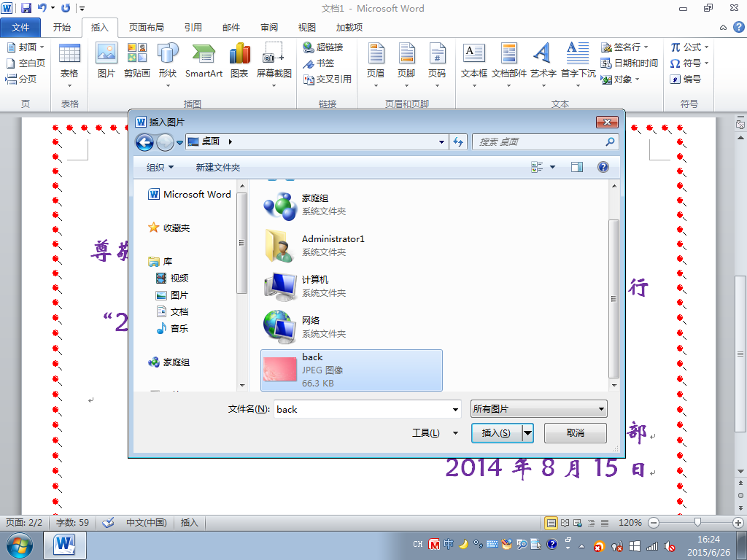Image resolution: width=747 pixels, height=560 pixels.
Task: Open the 页脚 footer menu
Action: (x=406, y=64)
